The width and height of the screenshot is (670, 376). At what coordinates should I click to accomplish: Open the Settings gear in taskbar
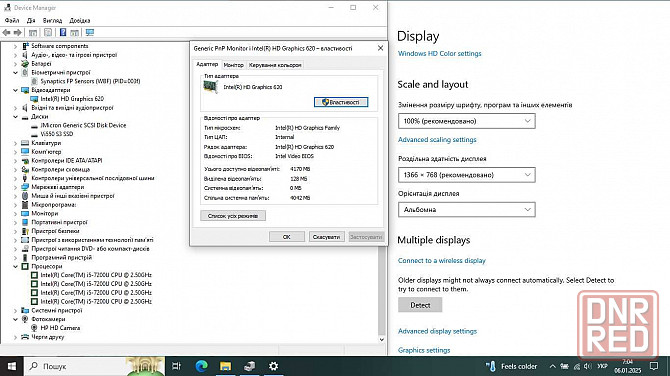coord(273,366)
